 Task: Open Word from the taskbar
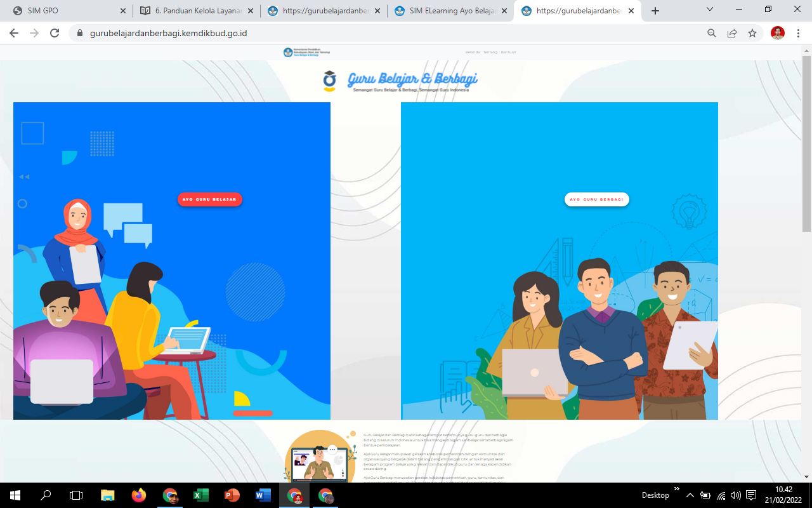click(x=263, y=495)
